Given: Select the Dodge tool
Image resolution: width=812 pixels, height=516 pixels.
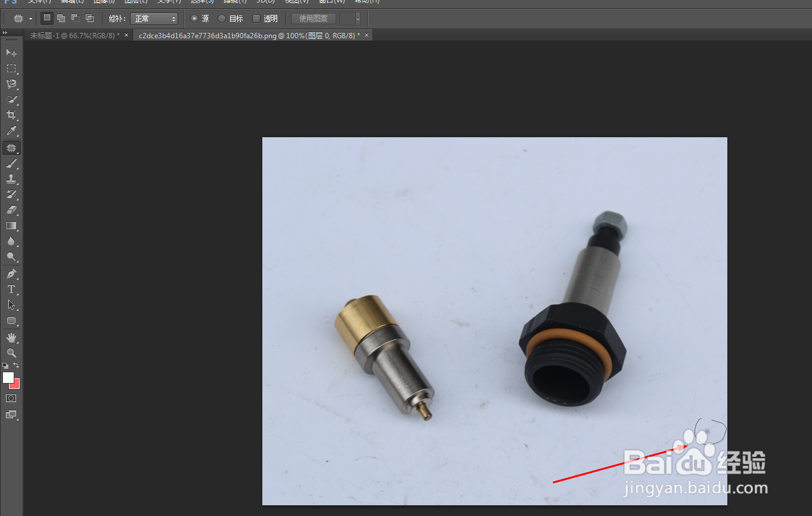Looking at the screenshot, I should [11, 257].
